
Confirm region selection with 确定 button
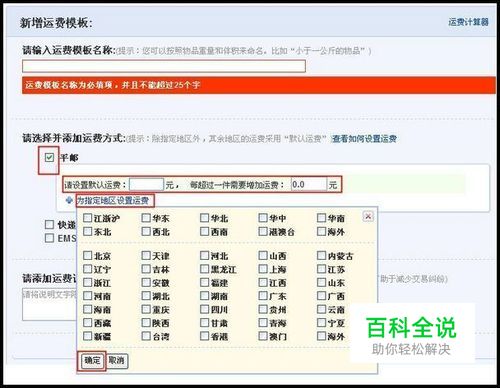[x=92, y=360]
